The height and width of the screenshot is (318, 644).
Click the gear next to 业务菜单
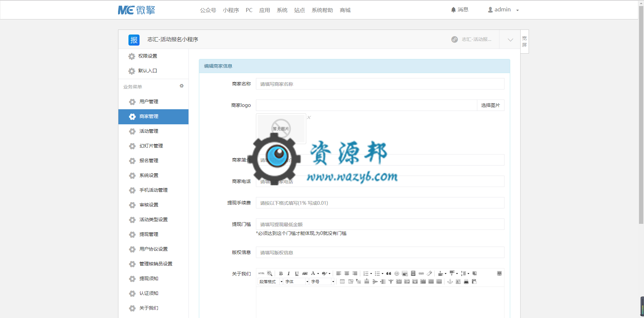(x=181, y=86)
